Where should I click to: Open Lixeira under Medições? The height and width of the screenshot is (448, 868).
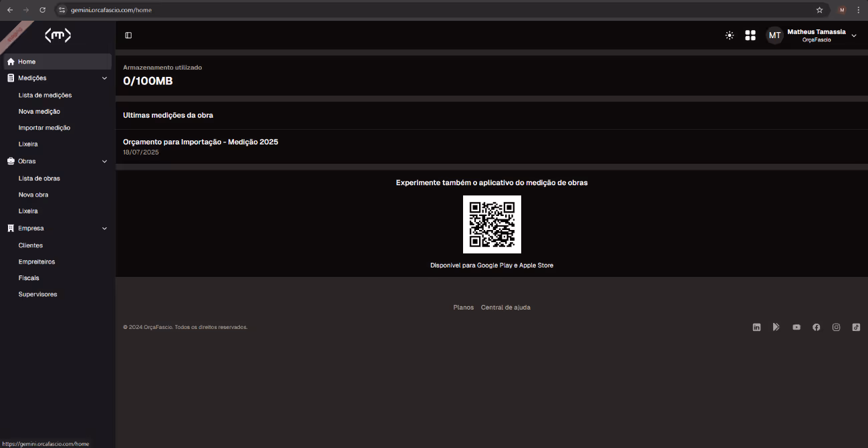point(28,144)
